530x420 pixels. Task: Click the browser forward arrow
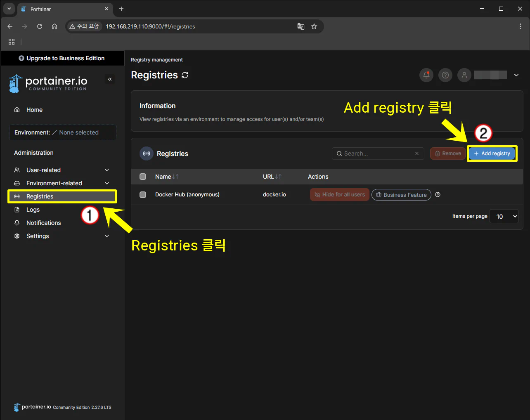click(x=25, y=26)
